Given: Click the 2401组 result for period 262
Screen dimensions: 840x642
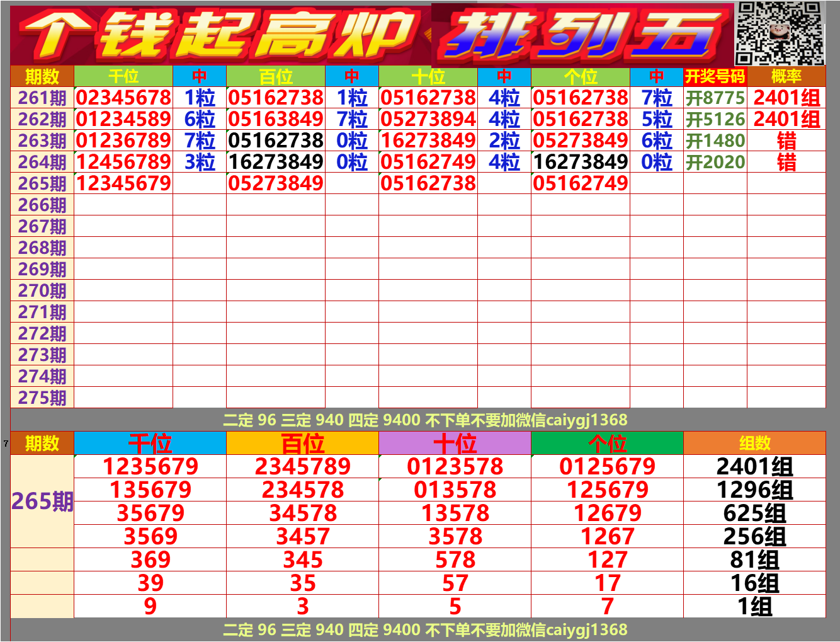Looking at the screenshot, I should [x=787, y=119].
